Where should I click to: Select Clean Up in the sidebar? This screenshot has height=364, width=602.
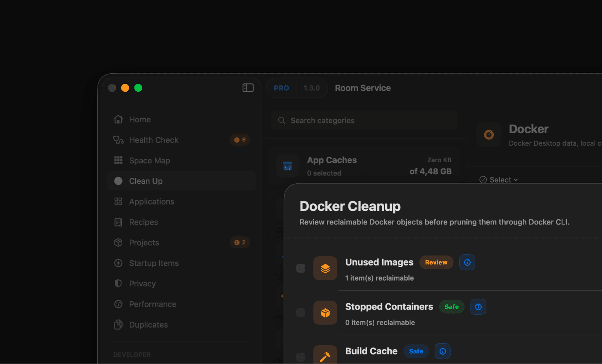(x=181, y=181)
